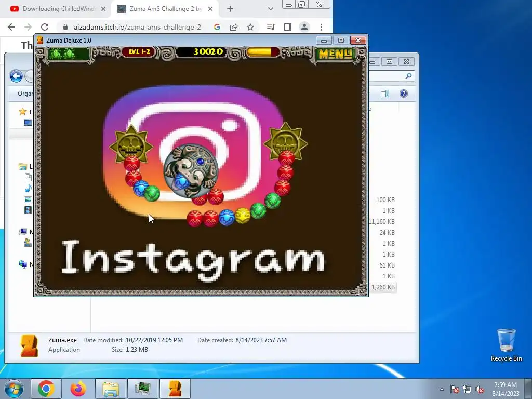Click the 11,160 KB file size entry
This screenshot has height=399, width=532.
(x=382, y=221)
